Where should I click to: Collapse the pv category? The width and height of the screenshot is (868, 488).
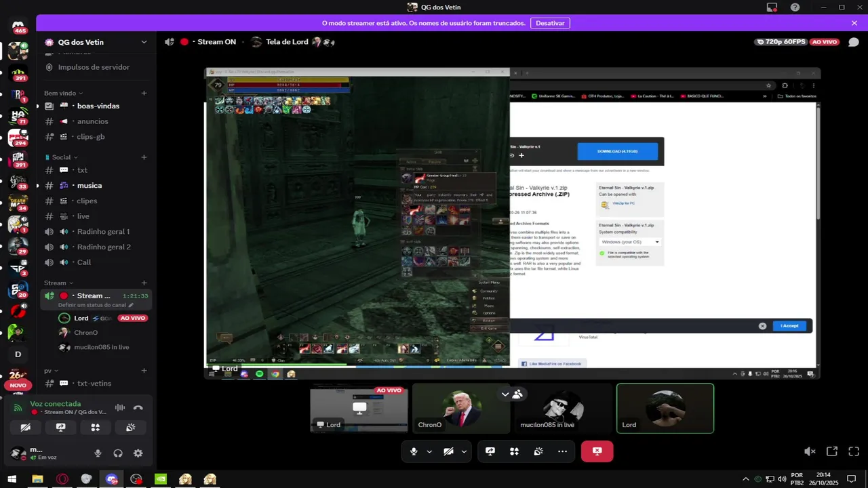pos(51,371)
